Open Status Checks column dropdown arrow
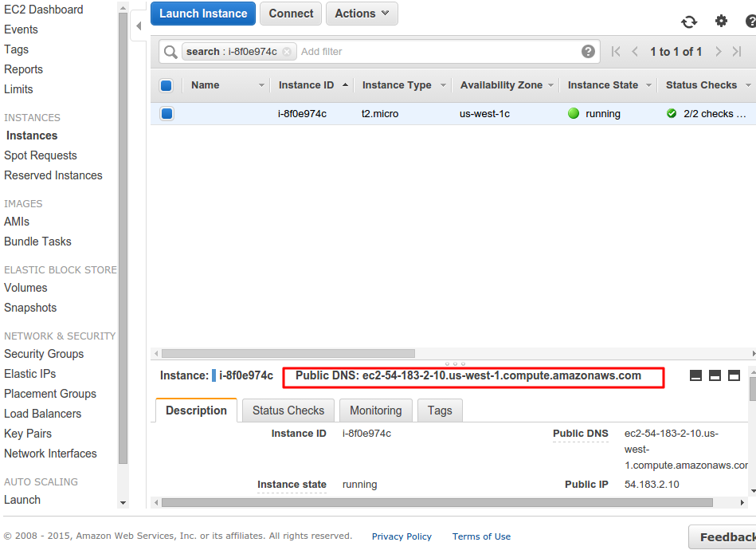The width and height of the screenshot is (756, 550). click(x=748, y=85)
